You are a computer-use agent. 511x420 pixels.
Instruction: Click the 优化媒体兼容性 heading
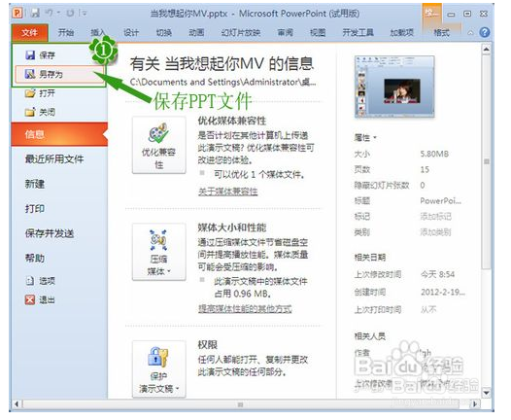[x=232, y=121]
